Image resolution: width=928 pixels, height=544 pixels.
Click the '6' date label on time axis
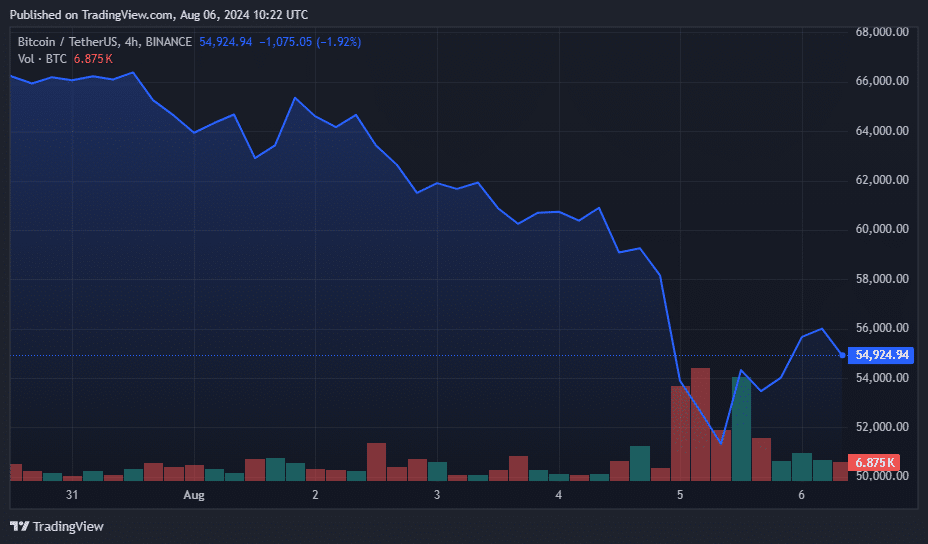tap(801, 495)
